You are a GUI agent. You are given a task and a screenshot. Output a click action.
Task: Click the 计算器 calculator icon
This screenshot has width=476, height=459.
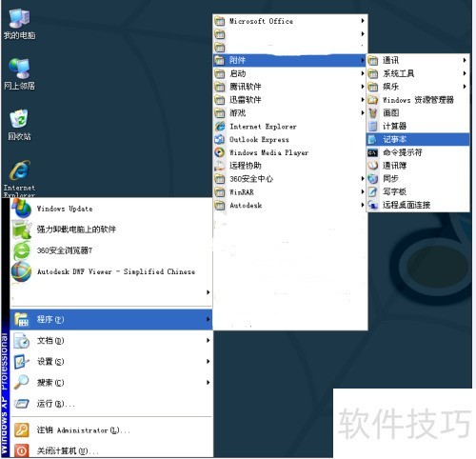373,126
